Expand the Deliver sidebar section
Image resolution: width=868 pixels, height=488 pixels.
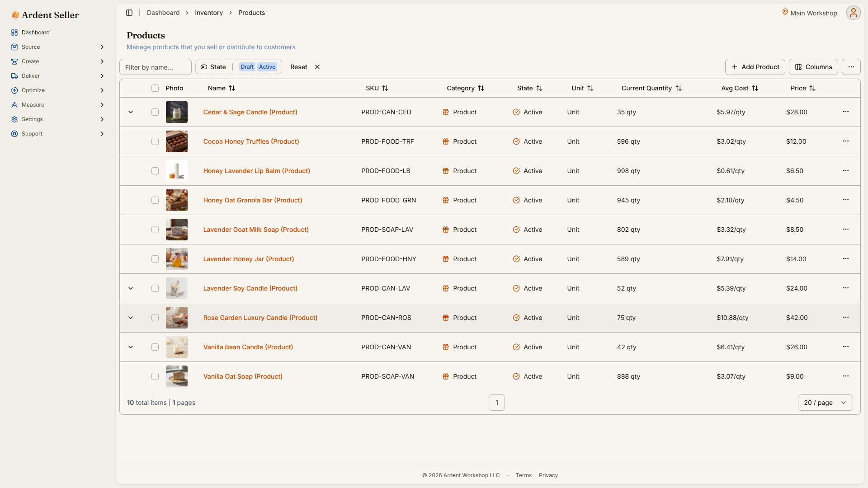tap(58, 76)
